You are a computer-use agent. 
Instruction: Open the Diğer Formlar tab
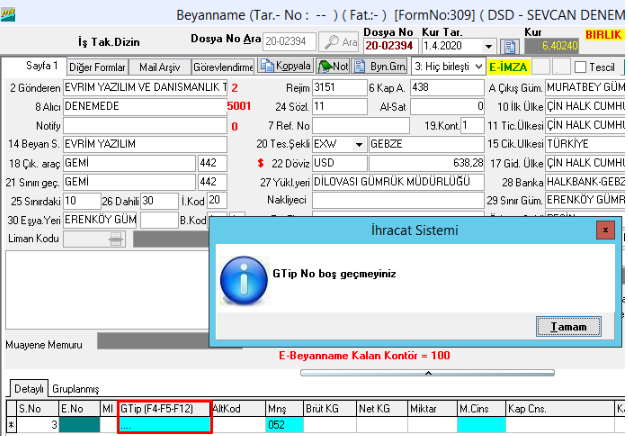97,67
